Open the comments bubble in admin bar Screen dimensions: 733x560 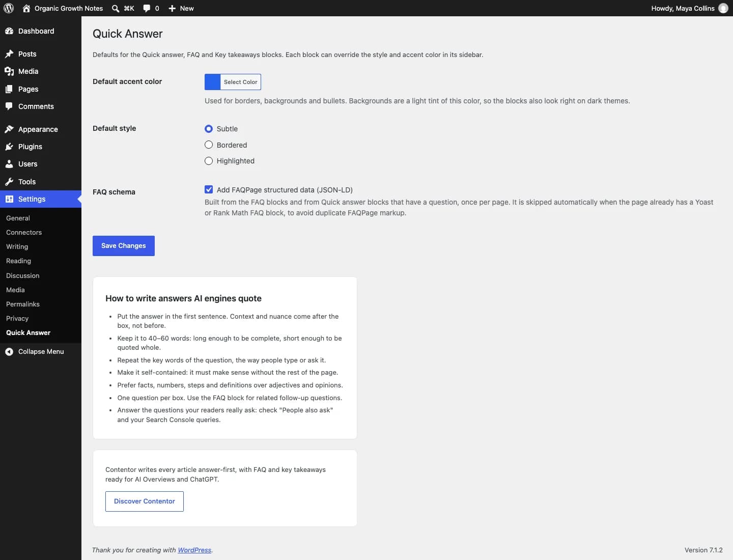tap(147, 8)
